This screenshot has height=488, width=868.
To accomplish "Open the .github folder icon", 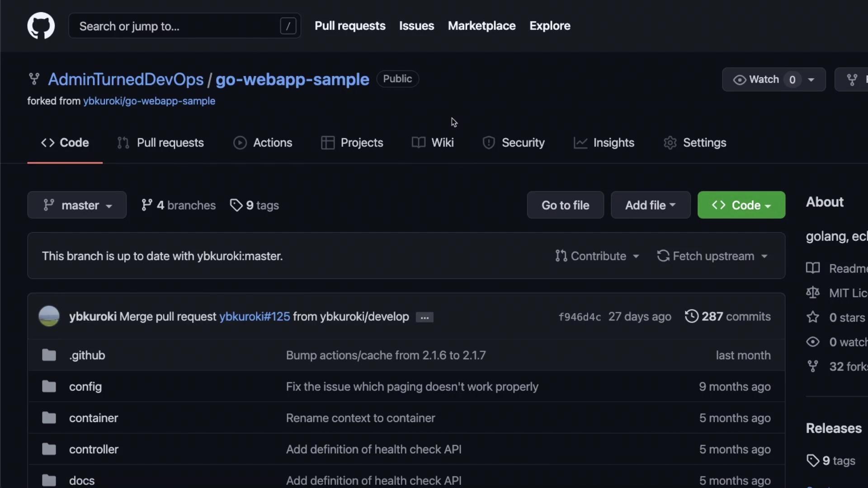I will 49,355.
